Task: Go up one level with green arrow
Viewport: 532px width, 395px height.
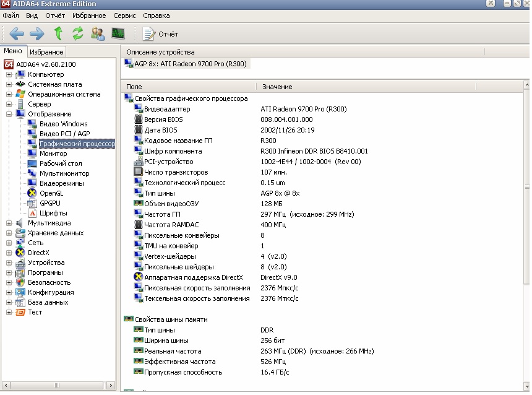Action: 58,33
